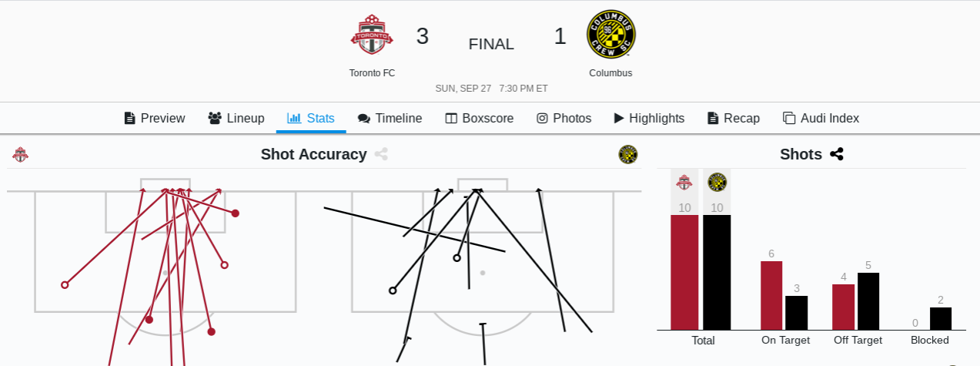The height and width of the screenshot is (366, 980).
Task: Open the Preview tab
Action: (x=154, y=118)
